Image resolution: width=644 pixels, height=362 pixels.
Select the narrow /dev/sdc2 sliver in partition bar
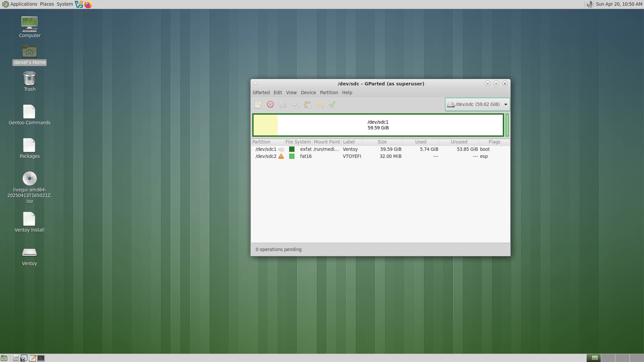point(507,125)
